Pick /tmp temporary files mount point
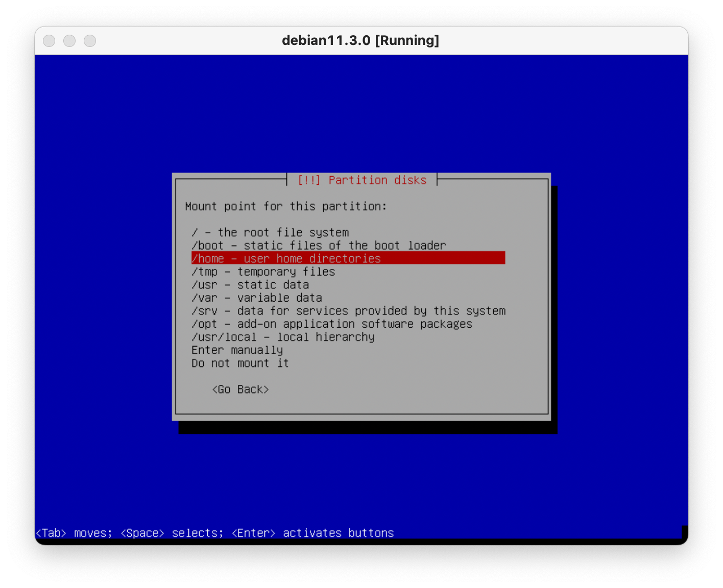The image size is (723, 588). click(263, 272)
